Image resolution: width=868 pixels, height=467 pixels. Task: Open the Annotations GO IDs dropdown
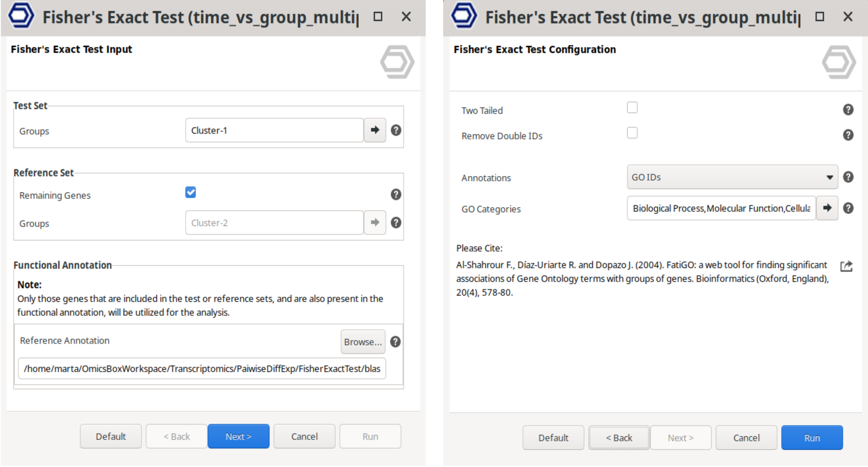pyautogui.click(x=732, y=177)
